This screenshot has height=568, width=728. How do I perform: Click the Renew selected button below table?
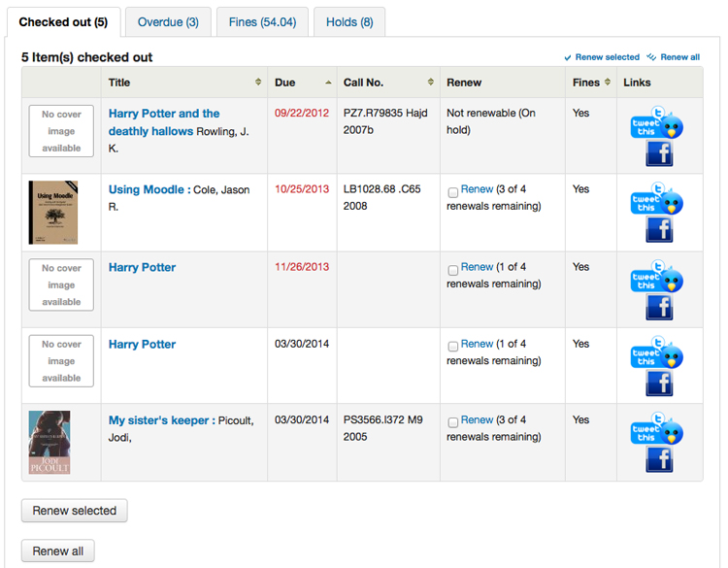pyautogui.click(x=74, y=511)
